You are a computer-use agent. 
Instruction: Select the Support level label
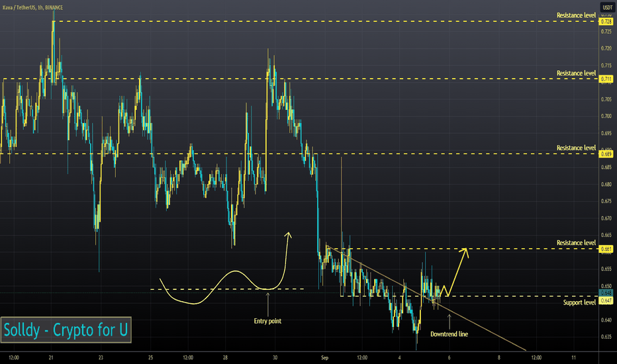(x=579, y=302)
